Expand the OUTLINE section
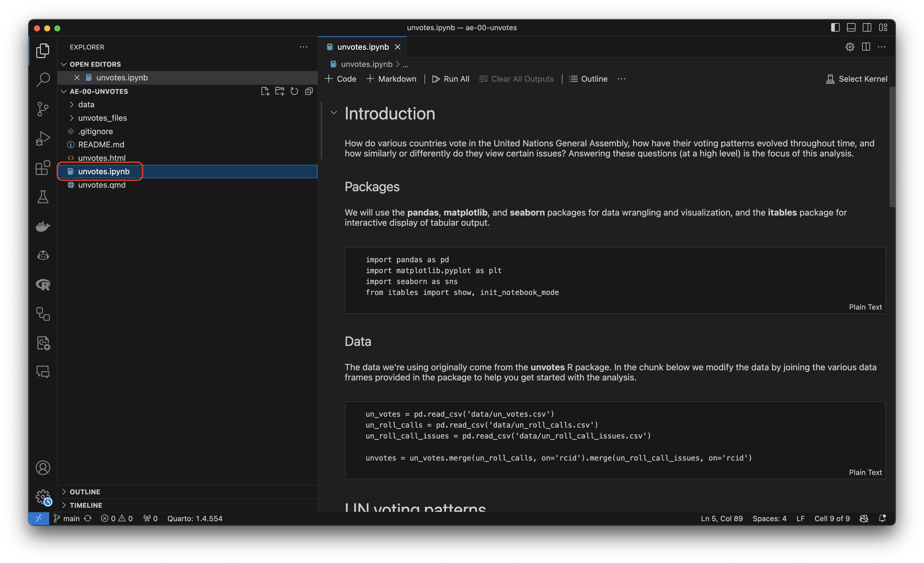This screenshot has width=924, height=563. (85, 492)
